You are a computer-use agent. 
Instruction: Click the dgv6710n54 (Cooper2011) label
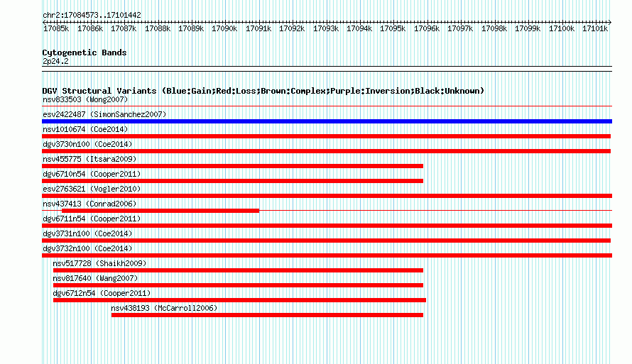pyautogui.click(x=92, y=174)
